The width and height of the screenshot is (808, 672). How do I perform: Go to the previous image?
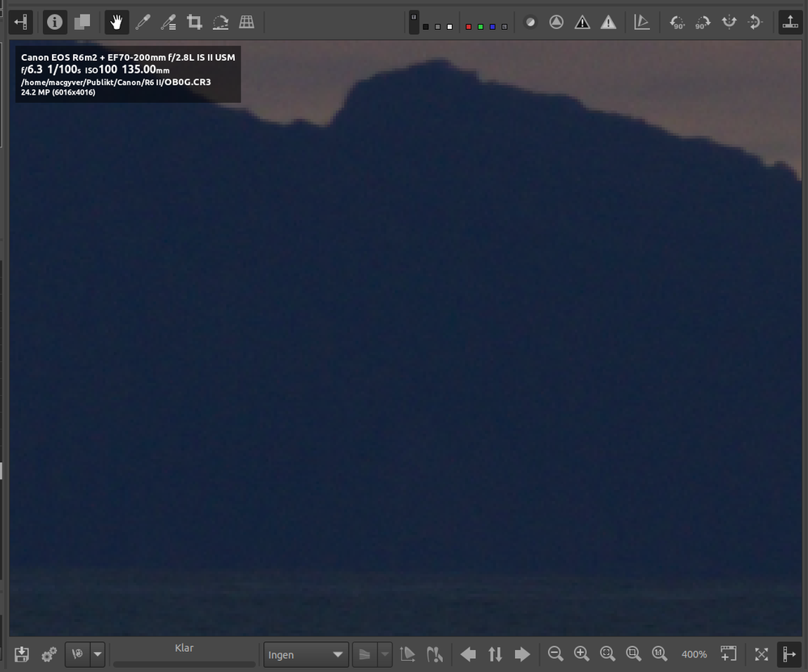point(468,654)
